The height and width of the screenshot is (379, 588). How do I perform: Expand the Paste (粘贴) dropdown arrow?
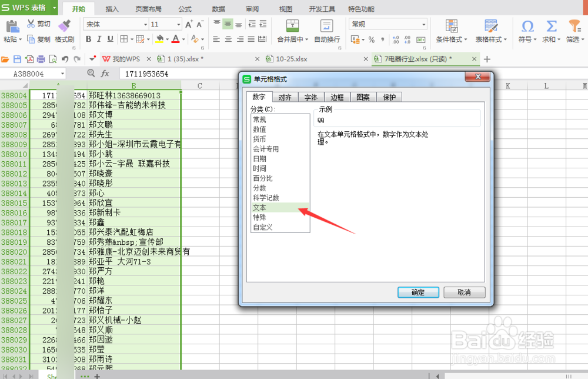click(x=20, y=39)
